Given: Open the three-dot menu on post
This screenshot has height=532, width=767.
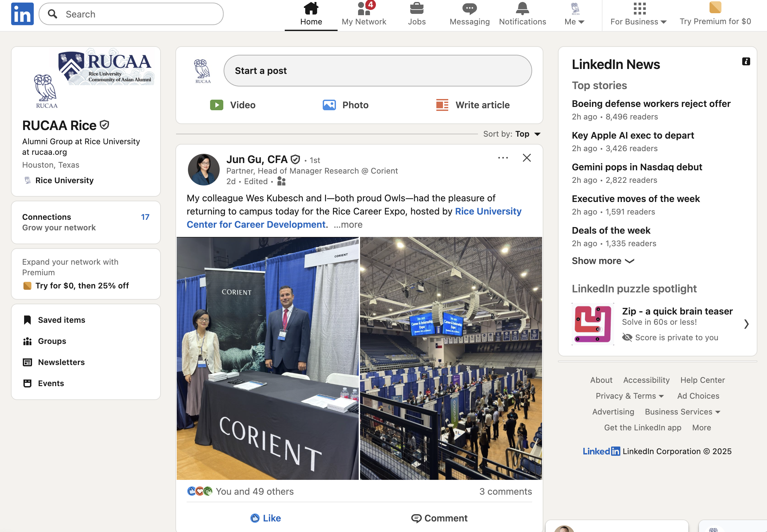Looking at the screenshot, I should pos(503,158).
